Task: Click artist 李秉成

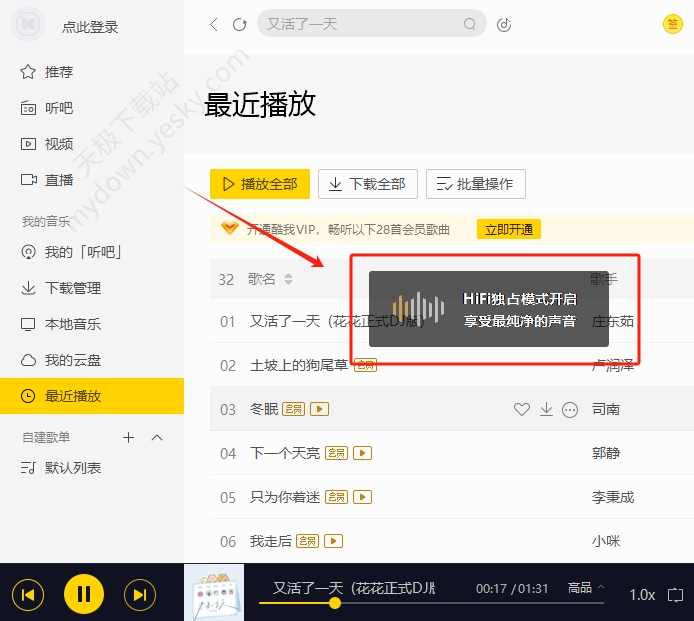Action: pos(613,497)
